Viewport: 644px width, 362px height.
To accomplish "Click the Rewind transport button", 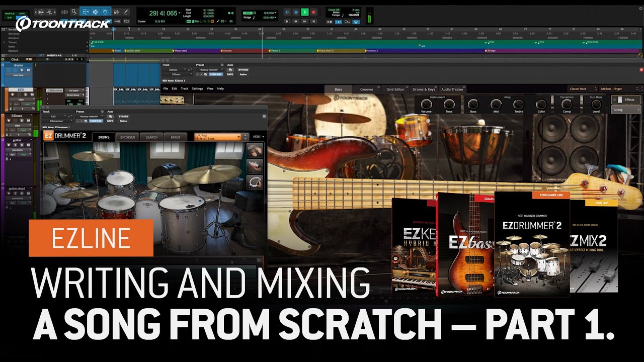I will [x=296, y=21].
